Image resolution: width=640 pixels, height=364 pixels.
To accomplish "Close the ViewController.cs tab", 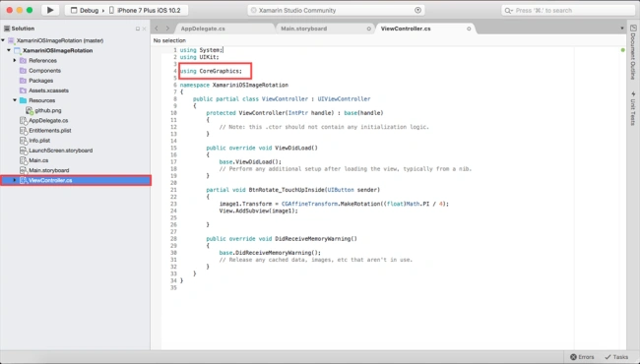I will 469,29.
